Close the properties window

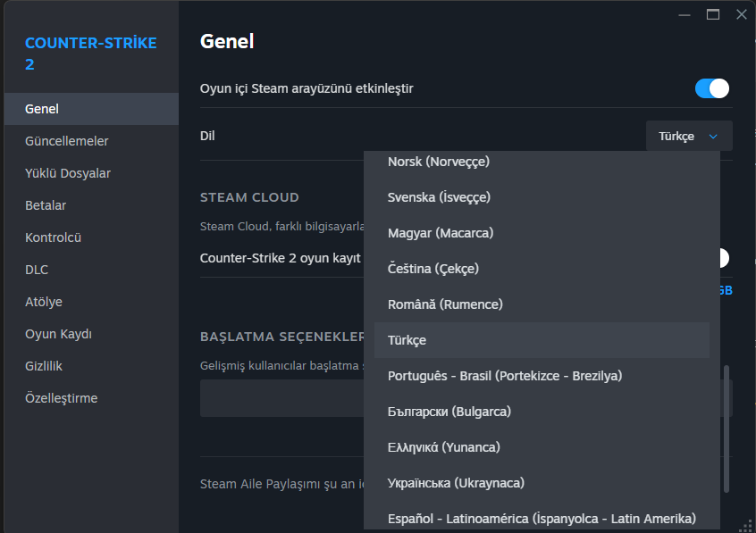(x=741, y=14)
